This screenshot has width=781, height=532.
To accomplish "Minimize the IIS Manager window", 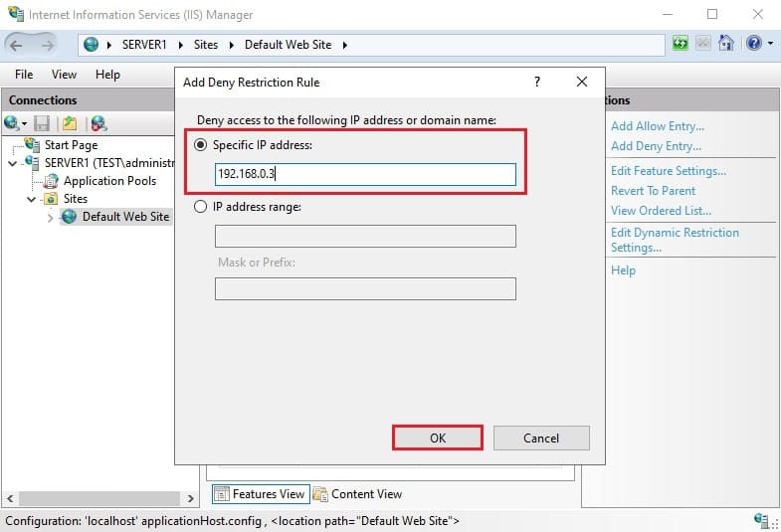I will click(x=668, y=14).
